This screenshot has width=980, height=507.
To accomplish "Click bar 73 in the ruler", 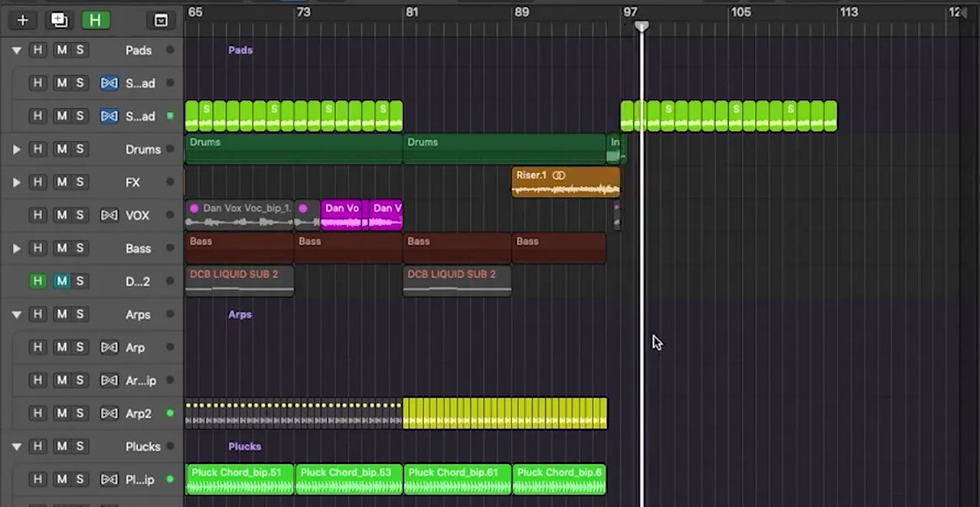I will click(303, 12).
